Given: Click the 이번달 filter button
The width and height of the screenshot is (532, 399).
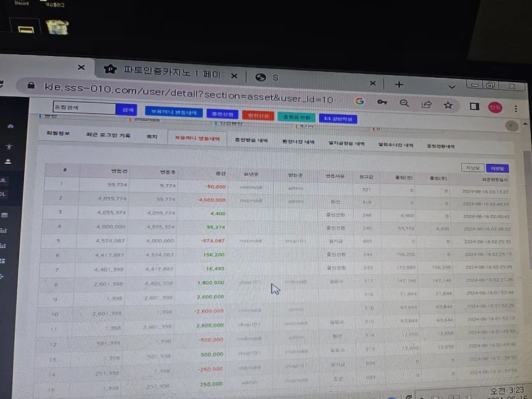Looking at the screenshot, I should coord(498,169).
